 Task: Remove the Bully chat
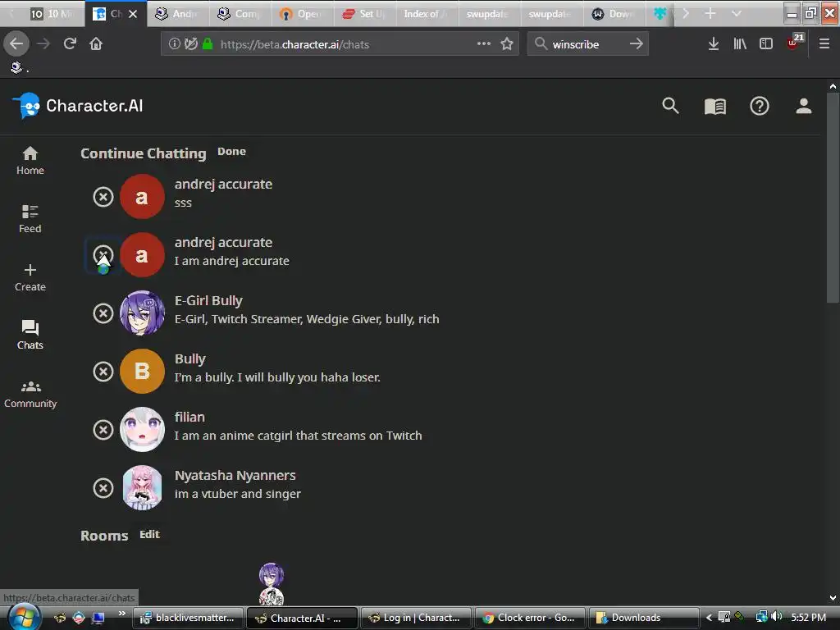click(103, 372)
